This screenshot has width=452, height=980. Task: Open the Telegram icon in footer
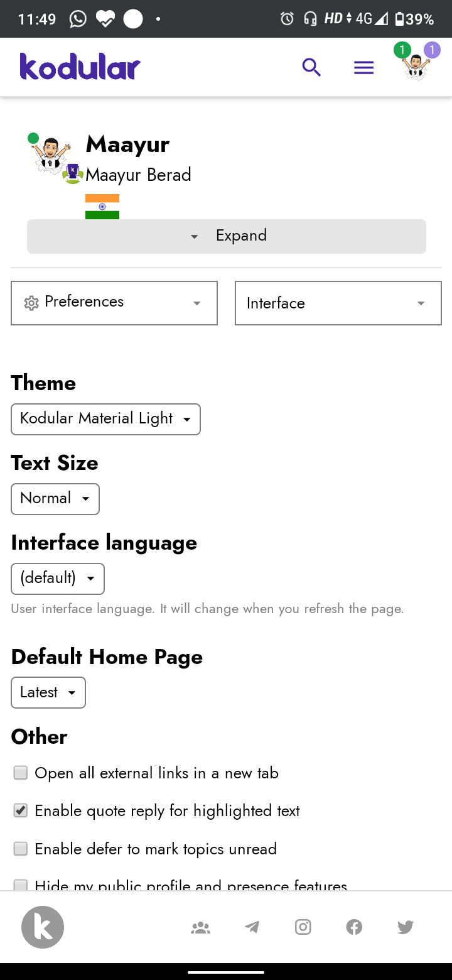coord(252,927)
